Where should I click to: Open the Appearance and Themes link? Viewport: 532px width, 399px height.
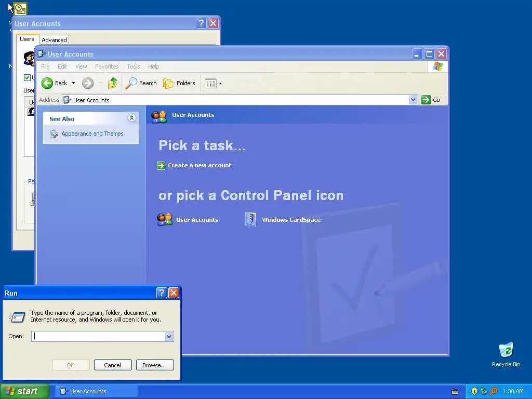click(x=92, y=134)
